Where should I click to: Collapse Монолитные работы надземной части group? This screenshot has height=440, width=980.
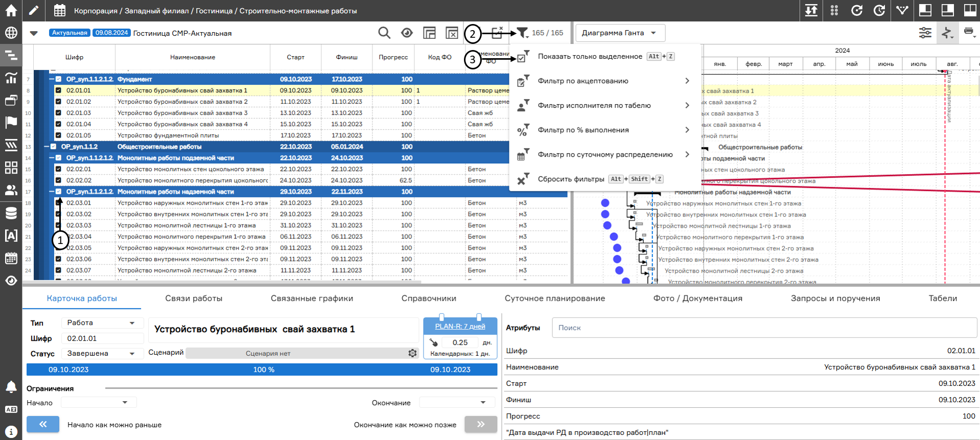pyautogui.click(x=52, y=191)
